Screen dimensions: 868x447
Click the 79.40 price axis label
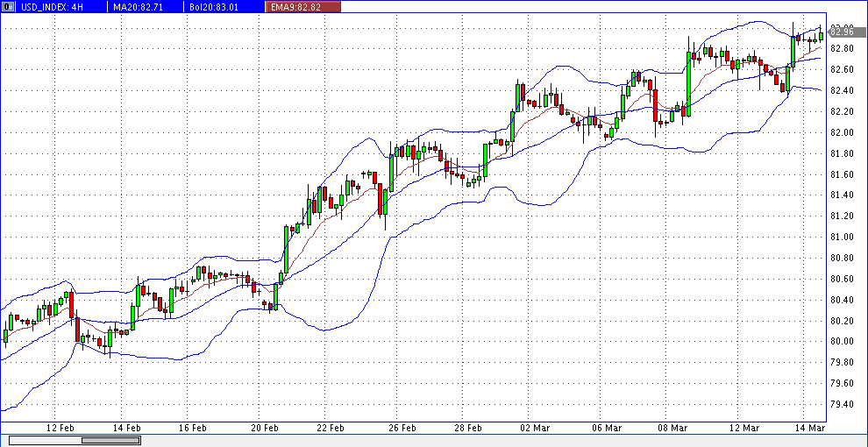[x=841, y=404]
